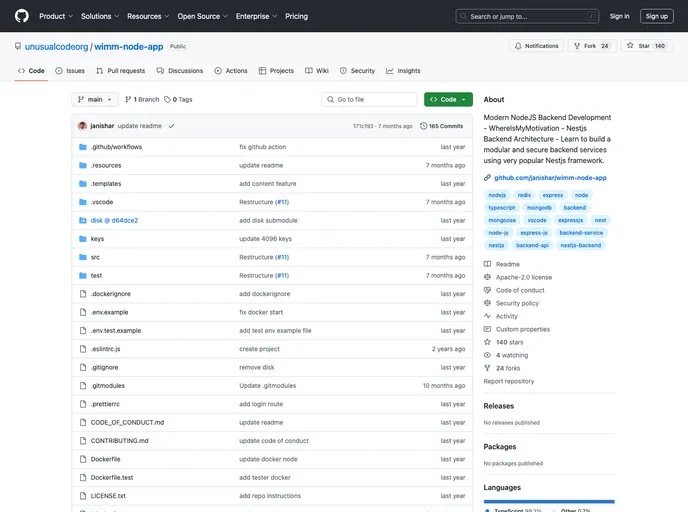688x512 pixels.
Task: Click the tag icon beside 0 Tags
Action: coord(167,100)
